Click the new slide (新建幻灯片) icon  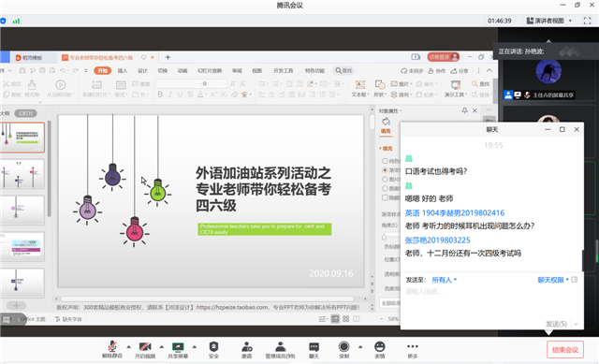click(96, 84)
